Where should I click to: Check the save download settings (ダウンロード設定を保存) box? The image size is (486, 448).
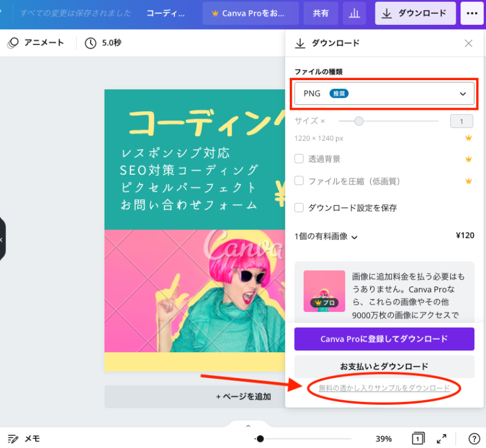(299, 207)
